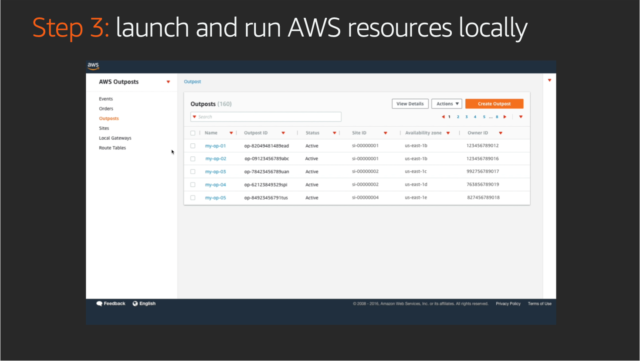Image resolution: width=640 pixels, height=361 pixels.
Task: Click availability zone us-east-1c cell
Action: (416, 172)
